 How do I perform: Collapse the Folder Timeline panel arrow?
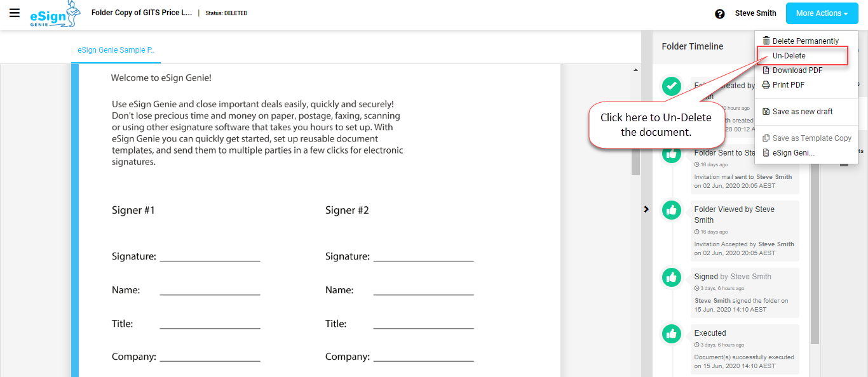click(646, 209)
